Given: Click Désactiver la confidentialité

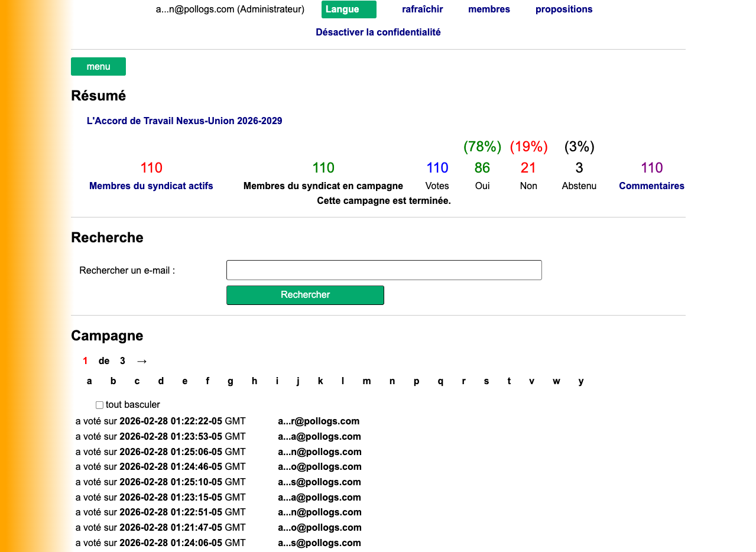Looking at the screenshot, I should (378, 33).
